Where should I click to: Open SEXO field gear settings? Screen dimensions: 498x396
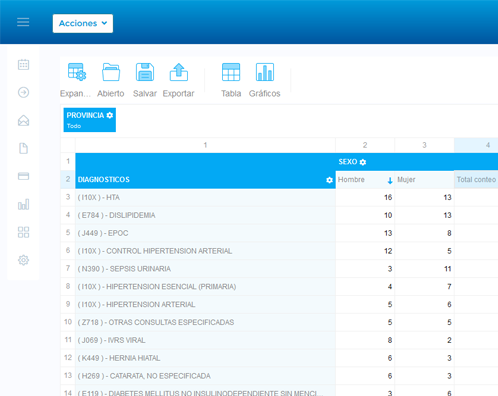point(363,162)
